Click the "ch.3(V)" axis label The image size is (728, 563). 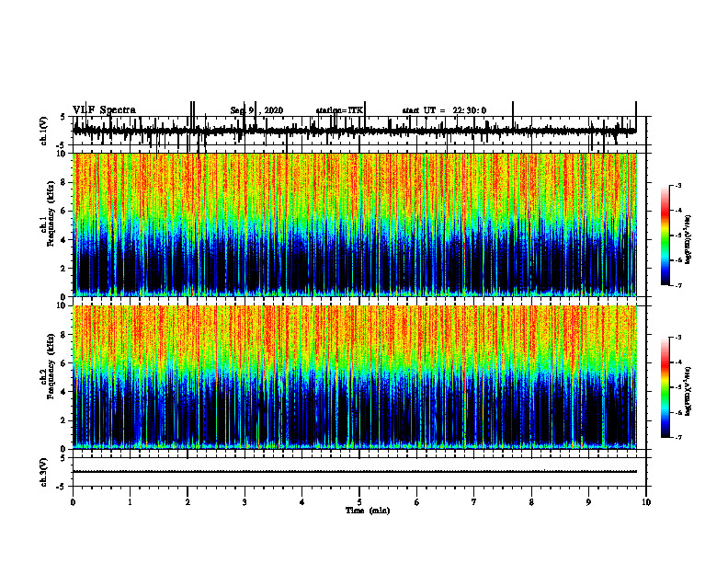(x=43, y=472)
